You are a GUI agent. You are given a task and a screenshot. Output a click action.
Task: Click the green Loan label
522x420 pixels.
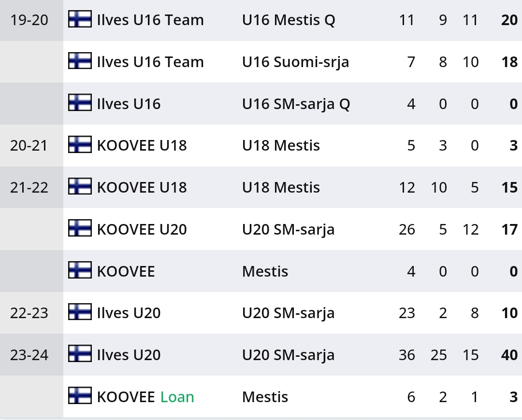tap(177, 397)
